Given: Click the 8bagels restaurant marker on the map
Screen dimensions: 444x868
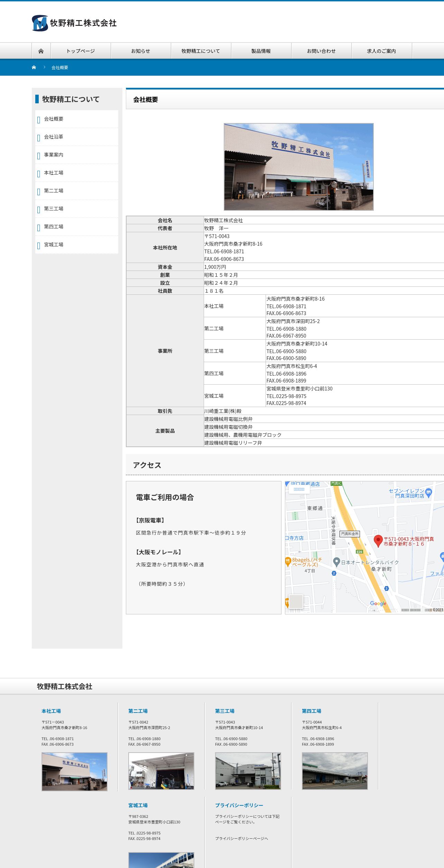Looking at the screenshot, I should pos(288,562).
